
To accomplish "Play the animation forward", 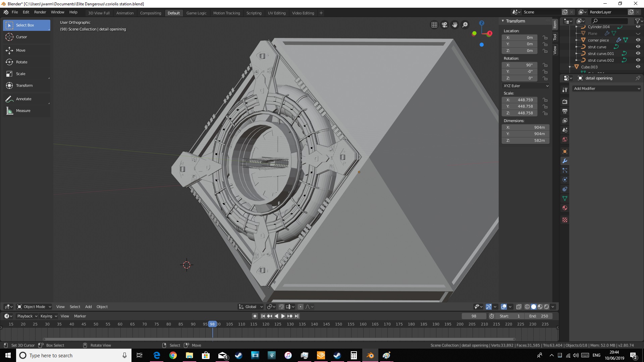I will click(x=283, y=316).
